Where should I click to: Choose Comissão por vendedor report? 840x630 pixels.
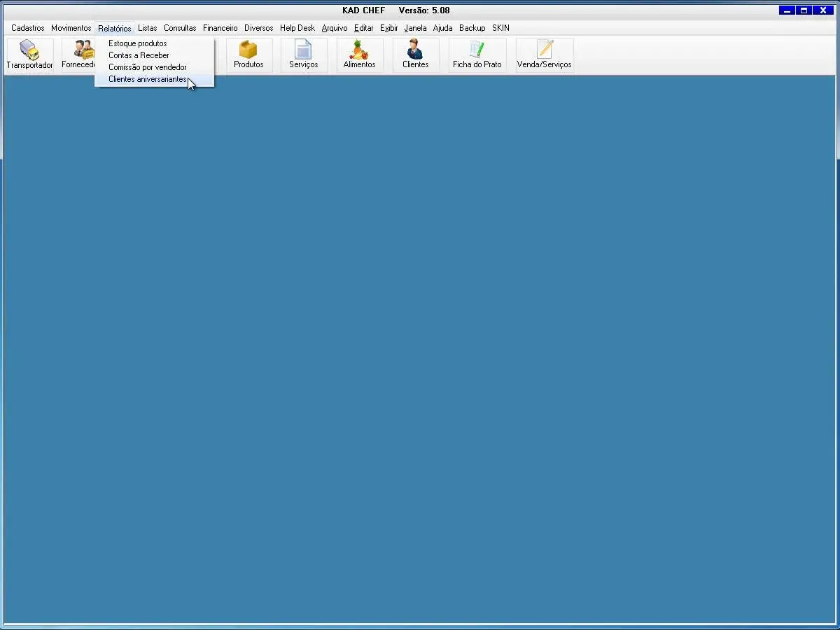coord(154,67)
